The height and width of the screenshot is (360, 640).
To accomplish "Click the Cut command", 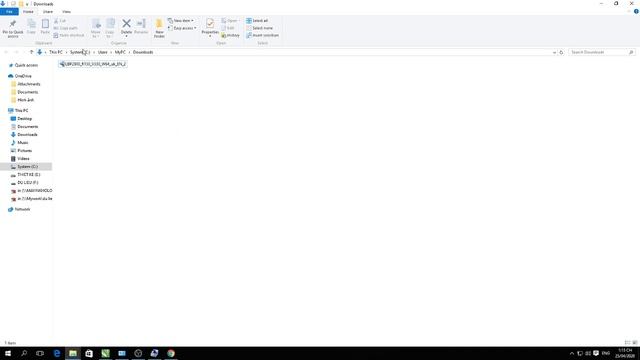I will pyautogui.click(x=60, y=21).
